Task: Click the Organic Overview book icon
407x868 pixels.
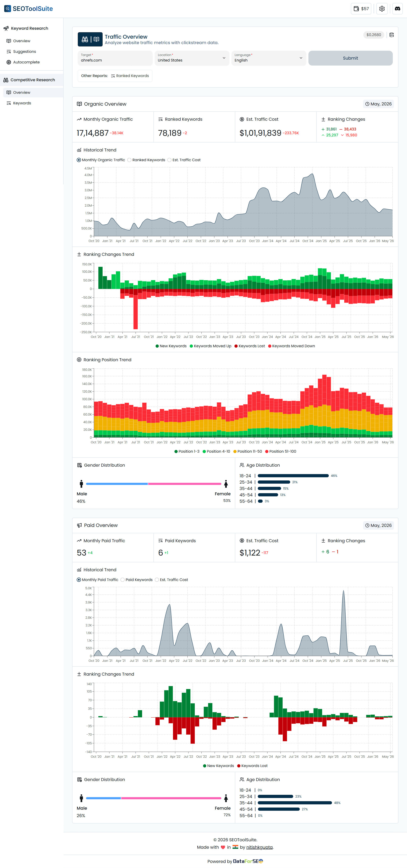Action: [79, 104]
